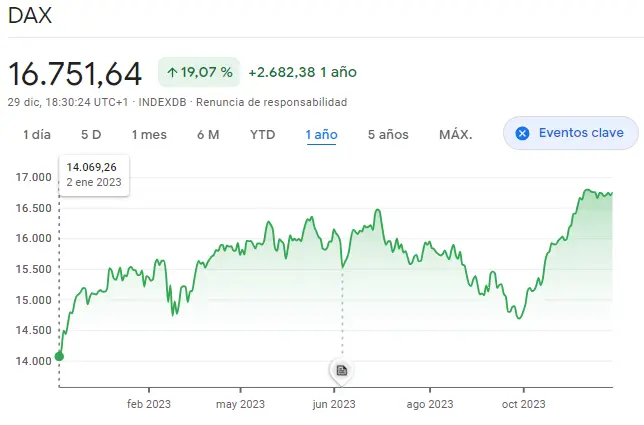
Task: Switch to the 6 M range
Action: coord(208,135)
